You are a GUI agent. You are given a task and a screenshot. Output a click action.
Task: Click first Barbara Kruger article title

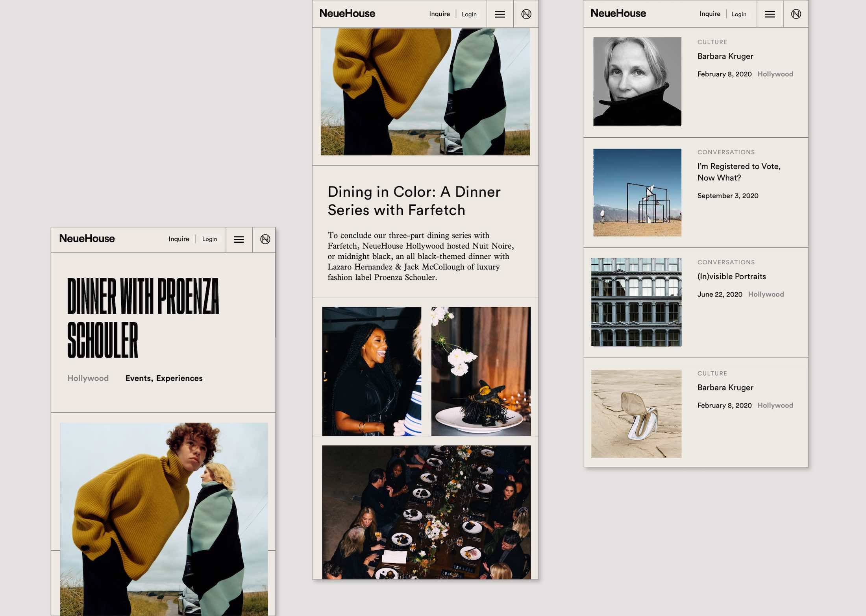(x=725, y=56)
